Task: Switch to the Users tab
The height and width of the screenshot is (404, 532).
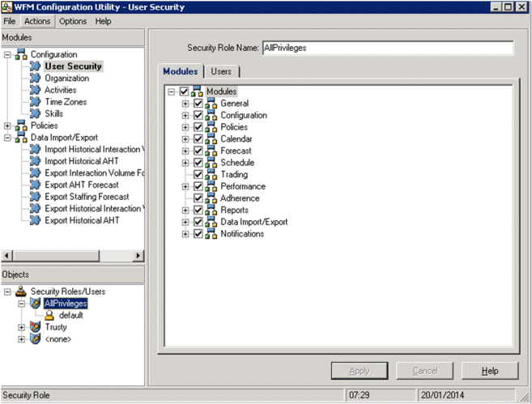Action: [x=221, y=72]
